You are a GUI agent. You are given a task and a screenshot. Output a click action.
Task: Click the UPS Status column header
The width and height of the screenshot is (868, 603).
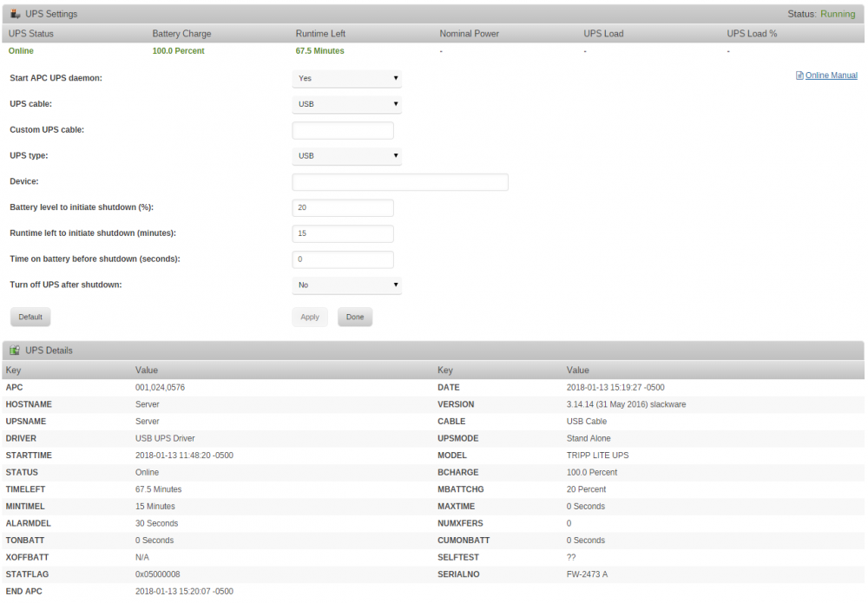pyautogui.click(x=31, y=34)
